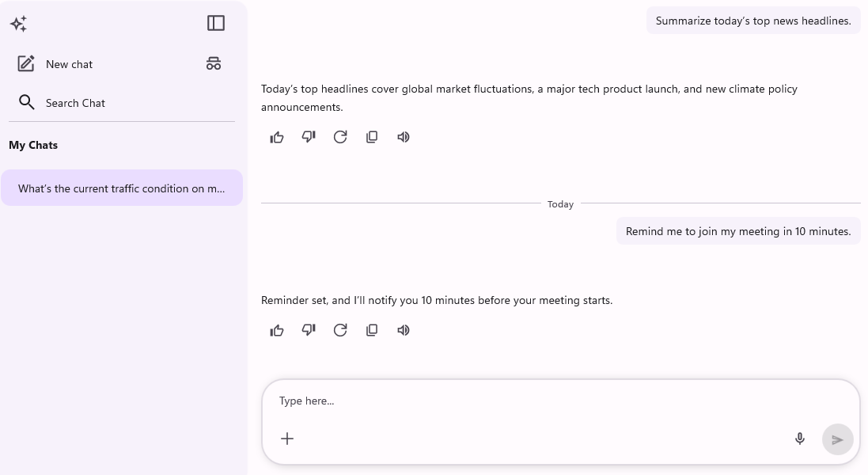Regenerate the reminder set response

tap(340, 330)
